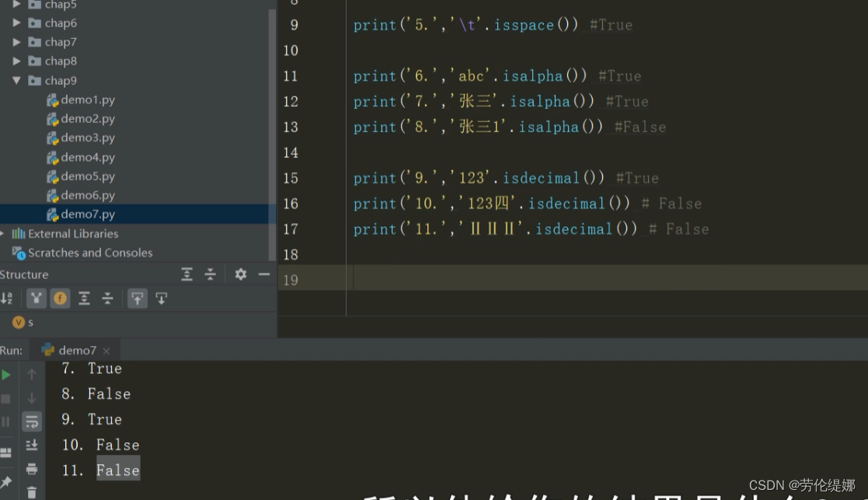Collapse the chap9 folder arrow
Screen dimensions: 868x500
pyautogui.click(x=16, y=80)
